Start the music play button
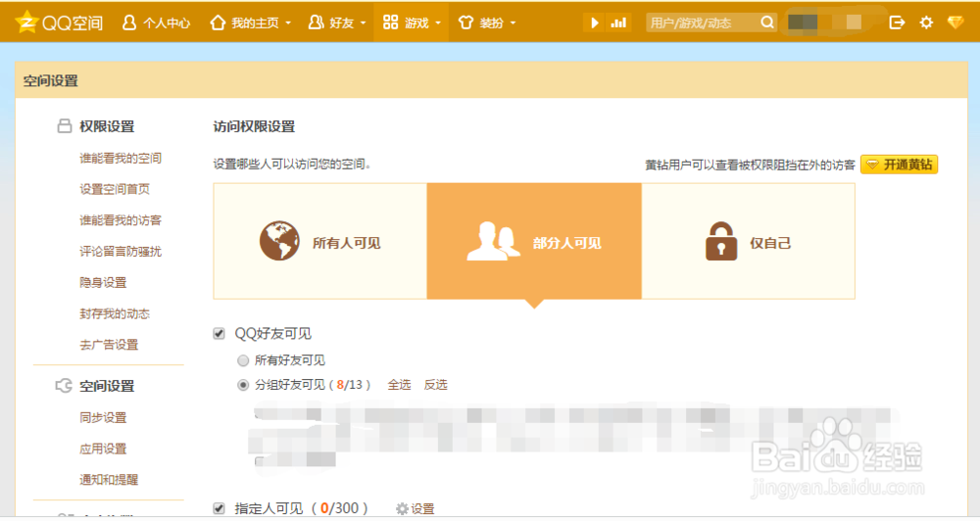 click(x=595, y=24)
